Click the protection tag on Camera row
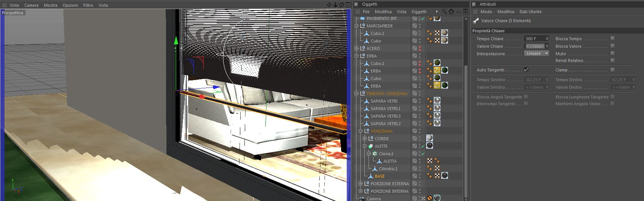The image size is (644, 201). coord(430,198)
